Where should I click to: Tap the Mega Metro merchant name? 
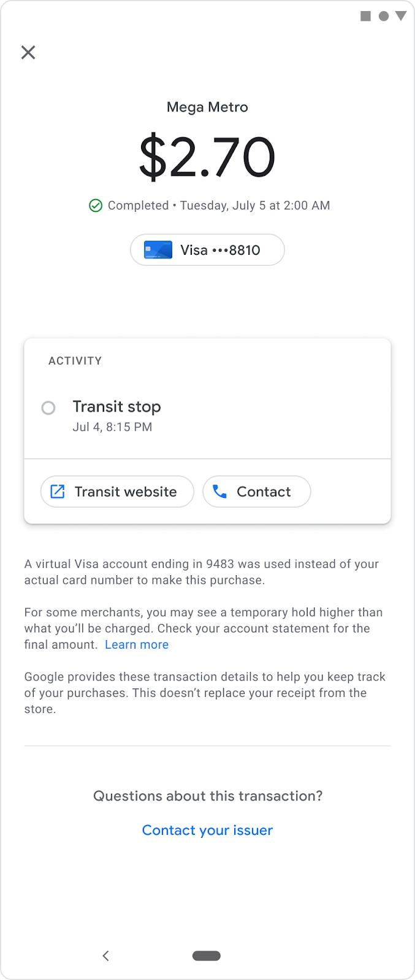coord(207,107)
